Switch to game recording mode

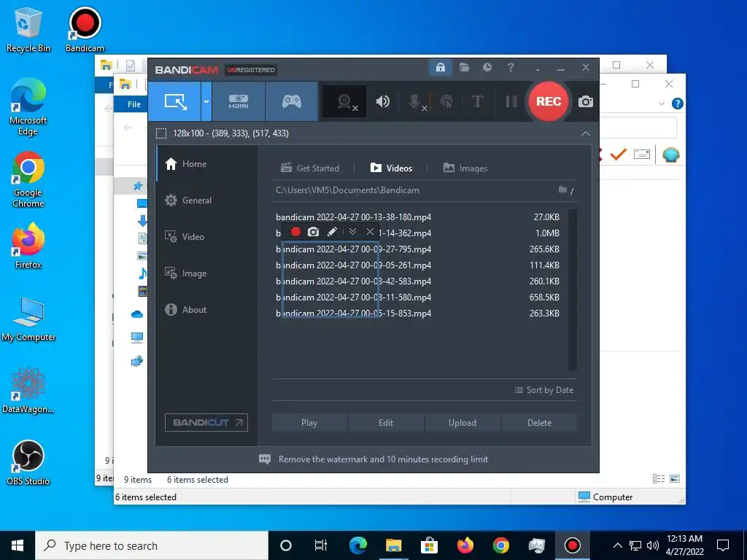292,101
